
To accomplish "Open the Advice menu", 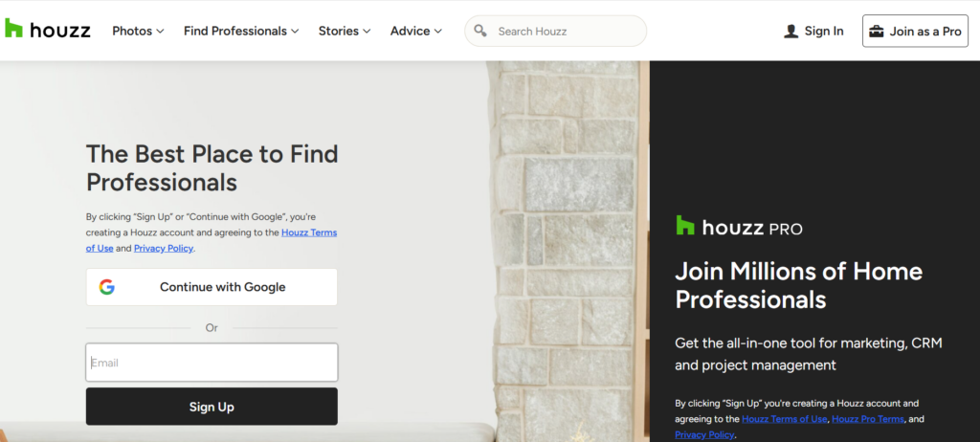I will 416,32.
